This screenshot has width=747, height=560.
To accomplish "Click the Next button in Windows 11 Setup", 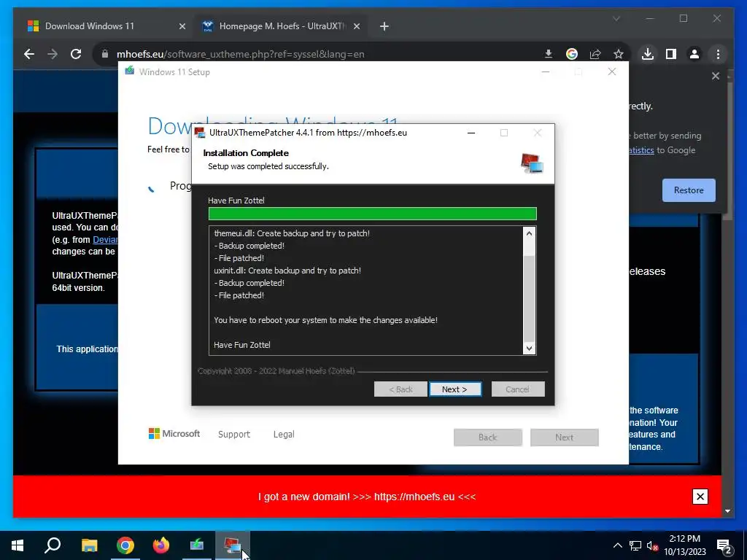I will tap(565, 437).
